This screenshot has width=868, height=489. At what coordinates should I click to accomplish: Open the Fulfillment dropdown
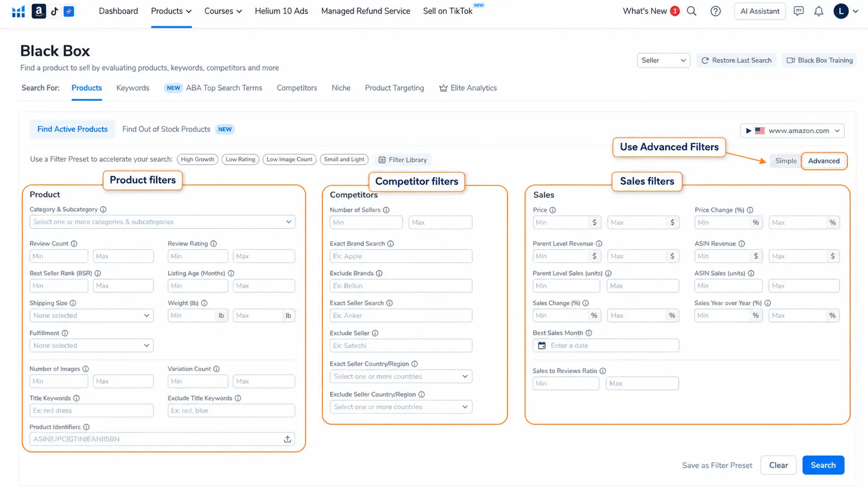91,346
